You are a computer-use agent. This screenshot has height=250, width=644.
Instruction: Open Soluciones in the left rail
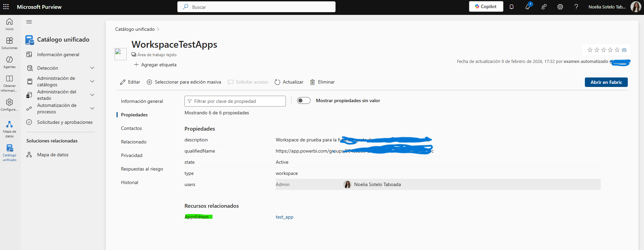pos(9,43)
